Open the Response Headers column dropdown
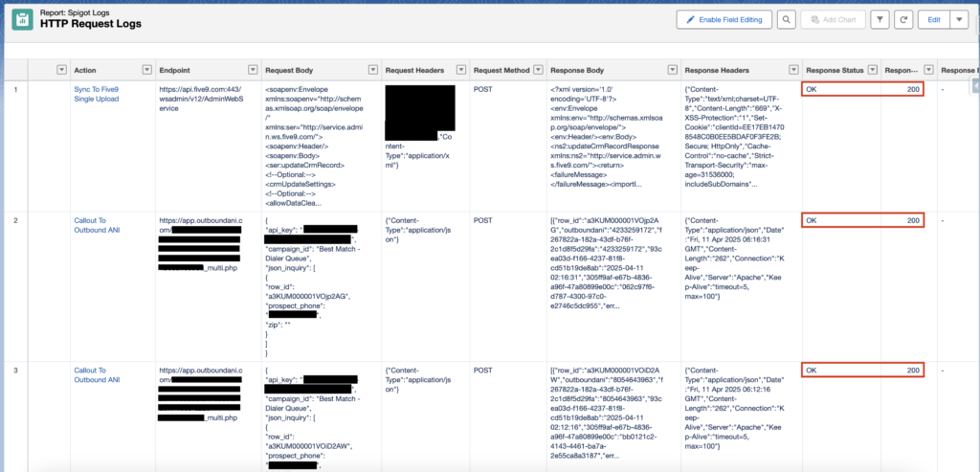The height and width of the screenshot is (472, 980). click(793, 70)
